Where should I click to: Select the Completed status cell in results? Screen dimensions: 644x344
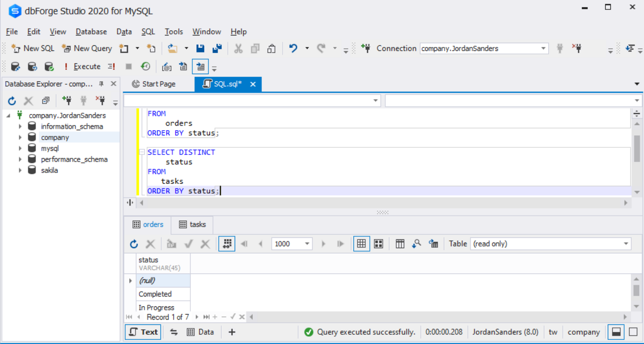(x=155, y=294)
